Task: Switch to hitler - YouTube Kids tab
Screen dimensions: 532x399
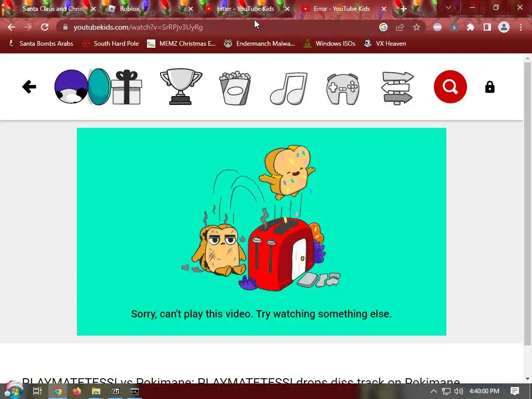Action: point(246,9)
